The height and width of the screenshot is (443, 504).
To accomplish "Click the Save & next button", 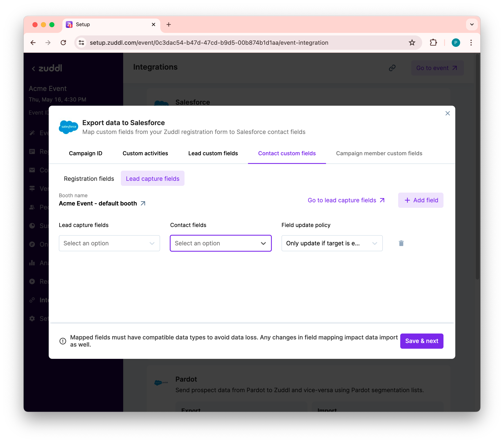I will tap(421, 341).
